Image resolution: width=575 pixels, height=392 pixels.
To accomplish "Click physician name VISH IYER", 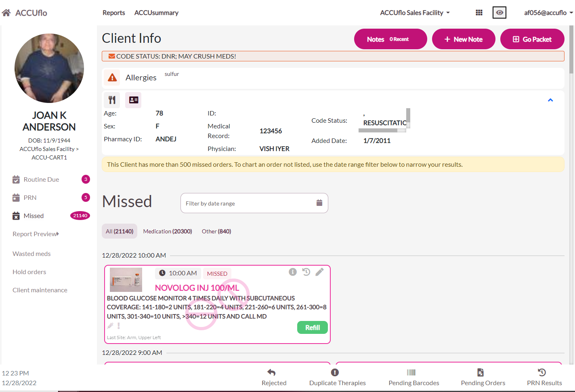I will tap(274, 149).
